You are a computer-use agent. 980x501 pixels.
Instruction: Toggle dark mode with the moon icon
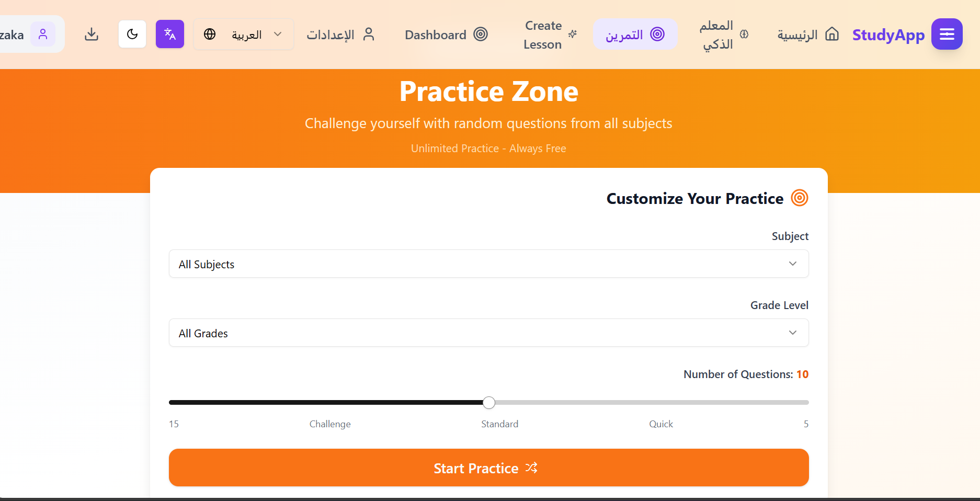point(132,35)
